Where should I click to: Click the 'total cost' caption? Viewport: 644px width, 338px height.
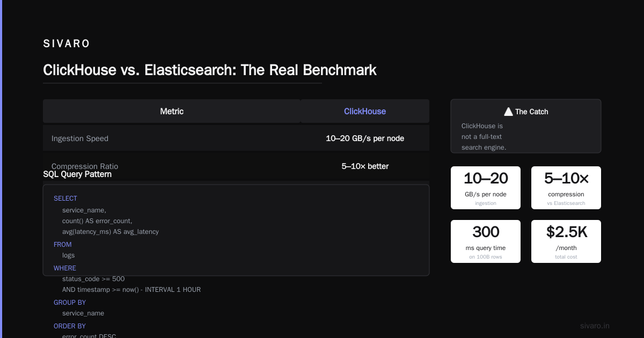pos(566,257)
